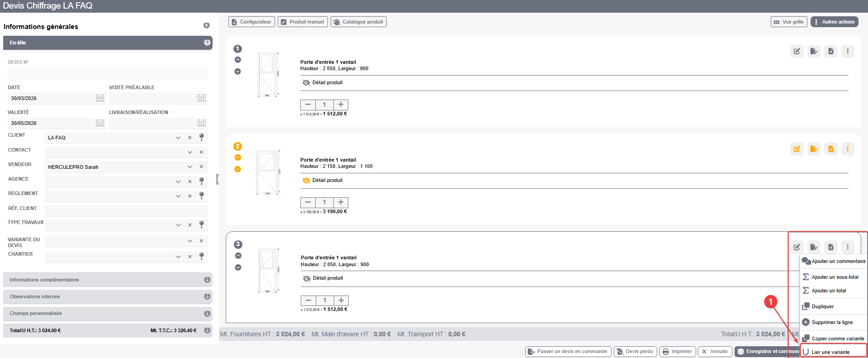868x358 pixels.
Task: Open the three-dot menu of line 2
Action: point(848,149)
